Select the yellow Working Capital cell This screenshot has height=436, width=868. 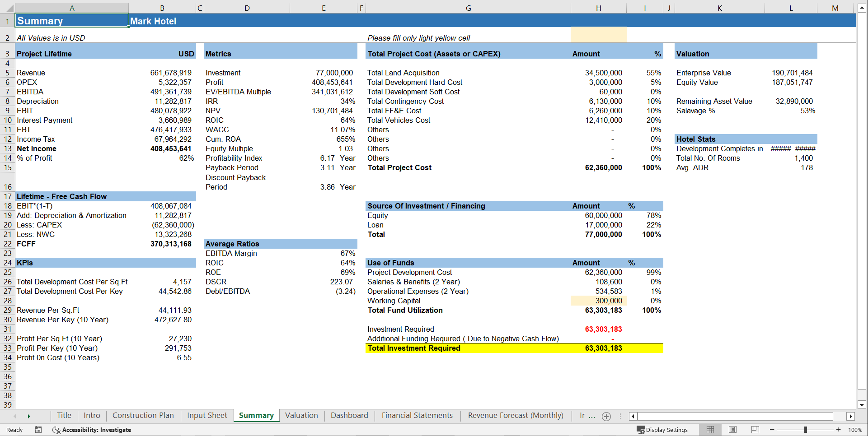598,301
